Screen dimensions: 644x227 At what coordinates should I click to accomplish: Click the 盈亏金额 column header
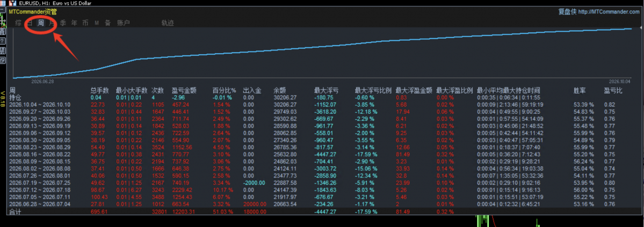pos(184,90)
